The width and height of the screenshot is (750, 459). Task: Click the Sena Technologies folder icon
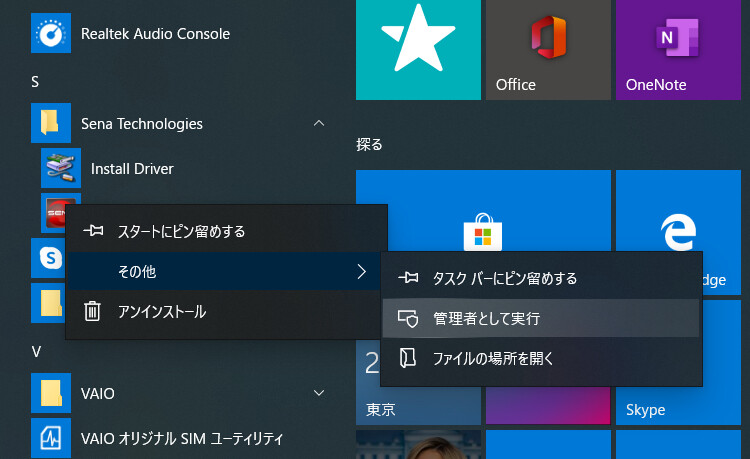click(51, 123)
